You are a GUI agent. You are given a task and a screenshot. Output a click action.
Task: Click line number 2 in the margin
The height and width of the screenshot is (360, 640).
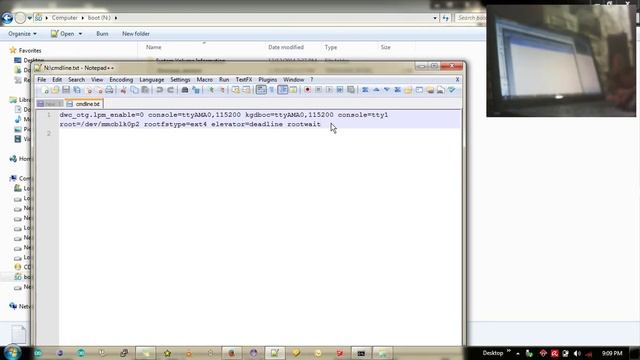49,133
